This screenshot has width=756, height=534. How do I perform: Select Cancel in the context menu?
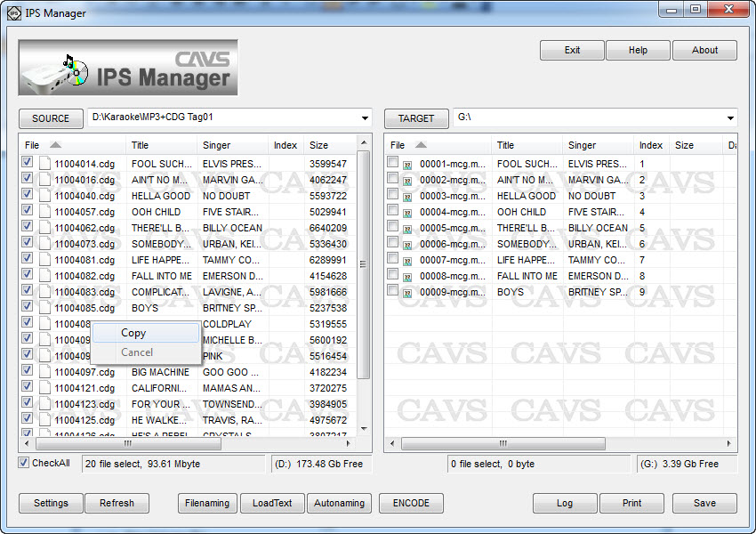pos(137,352)
